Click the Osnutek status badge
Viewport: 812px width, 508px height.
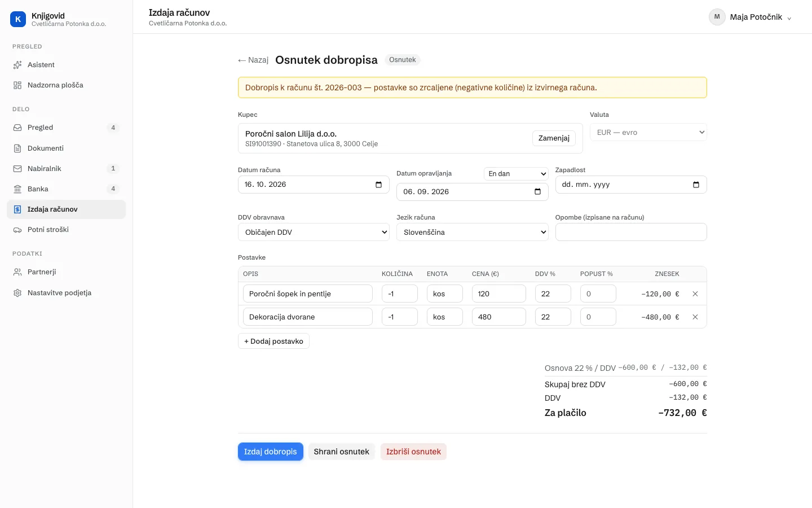tap(403, 60)
